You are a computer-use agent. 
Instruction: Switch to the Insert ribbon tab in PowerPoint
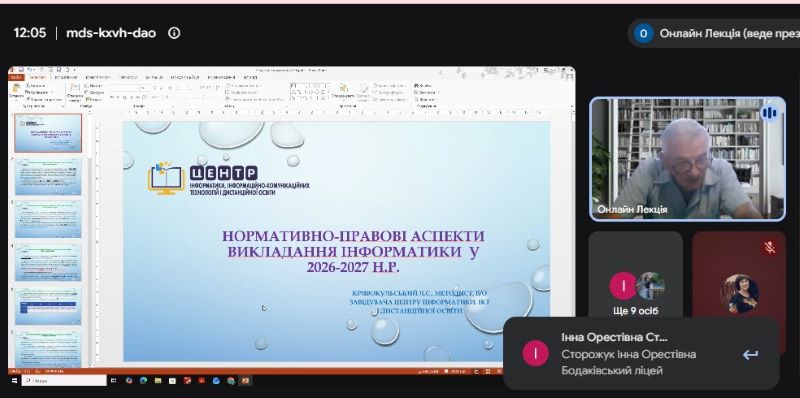[66, 78]
